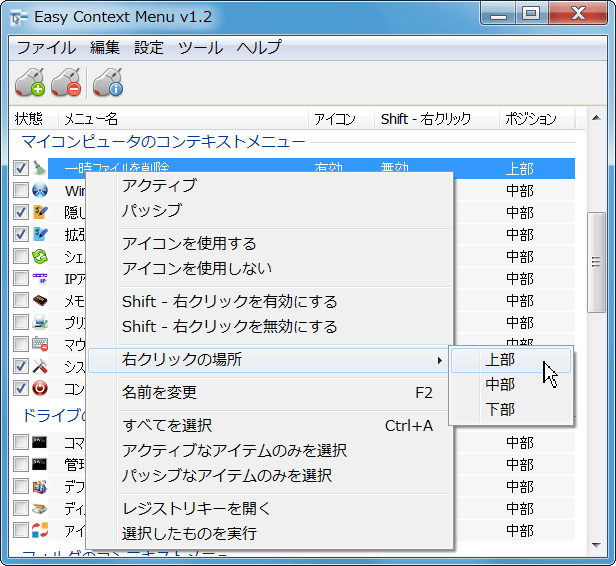616x566 pixels.
Task: Choose レジストリキーを開く
Action: (x=270, y=509)
